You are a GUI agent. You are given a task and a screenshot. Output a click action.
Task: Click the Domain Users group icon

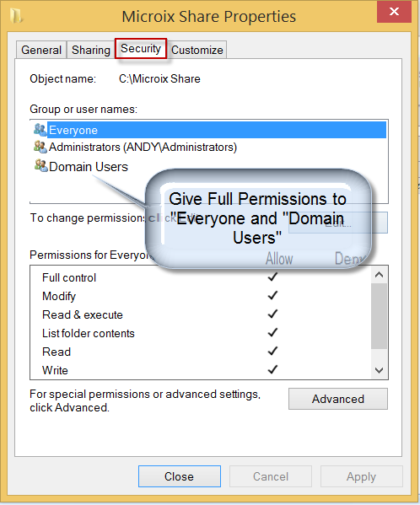tap(41, 166)
